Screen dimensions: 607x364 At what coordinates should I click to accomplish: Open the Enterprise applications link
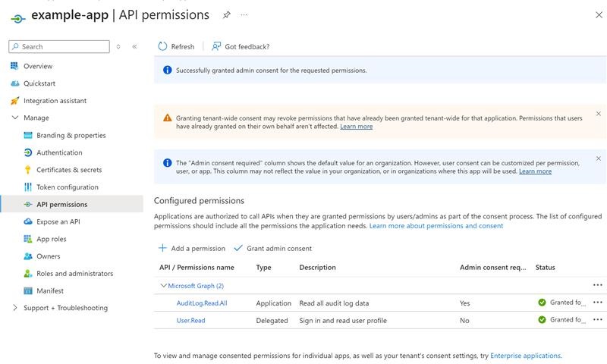525,356
